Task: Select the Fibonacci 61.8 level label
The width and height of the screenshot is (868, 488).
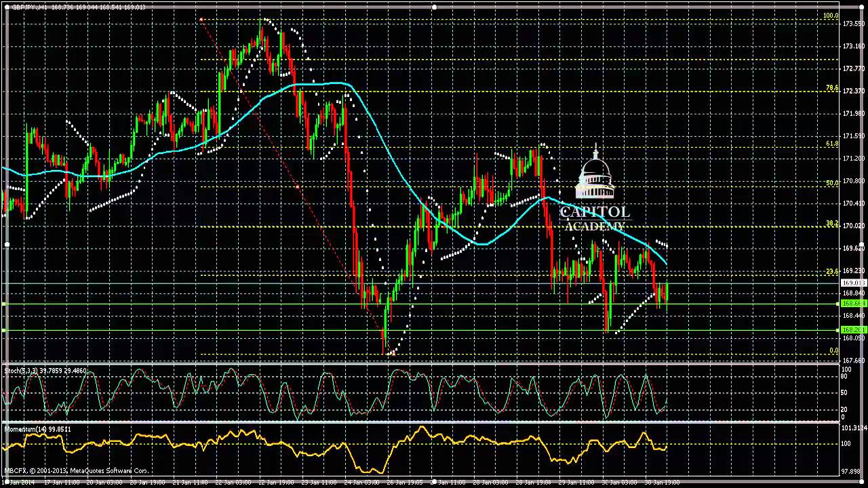Action: tap(831, 144)
